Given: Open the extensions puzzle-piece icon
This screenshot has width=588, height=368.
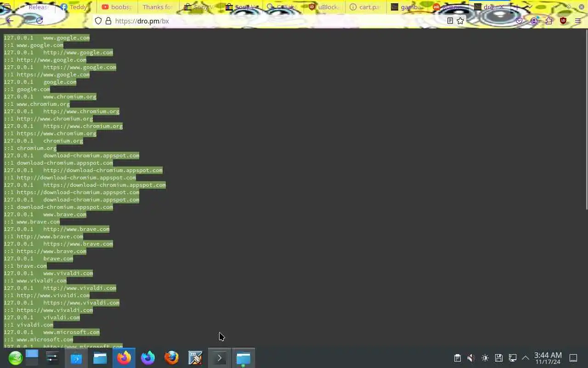Looking at the screenshot, I should pos(549,21).
